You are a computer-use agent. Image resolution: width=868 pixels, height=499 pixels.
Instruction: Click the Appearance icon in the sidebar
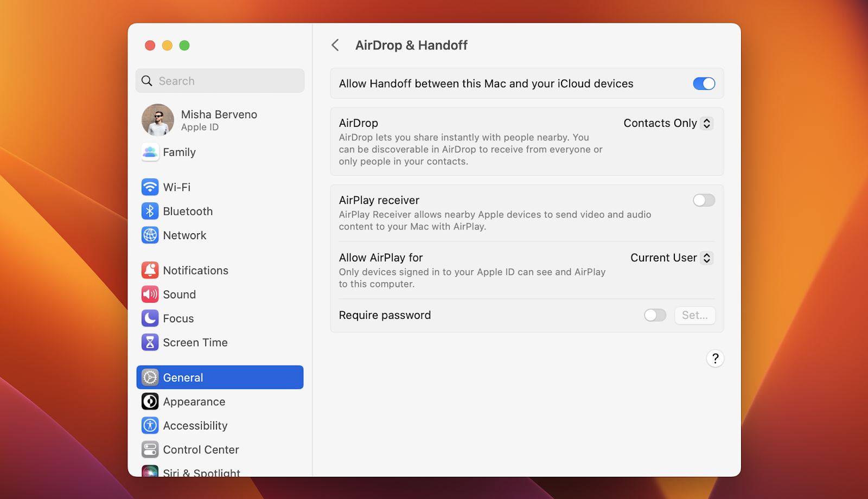150,401
